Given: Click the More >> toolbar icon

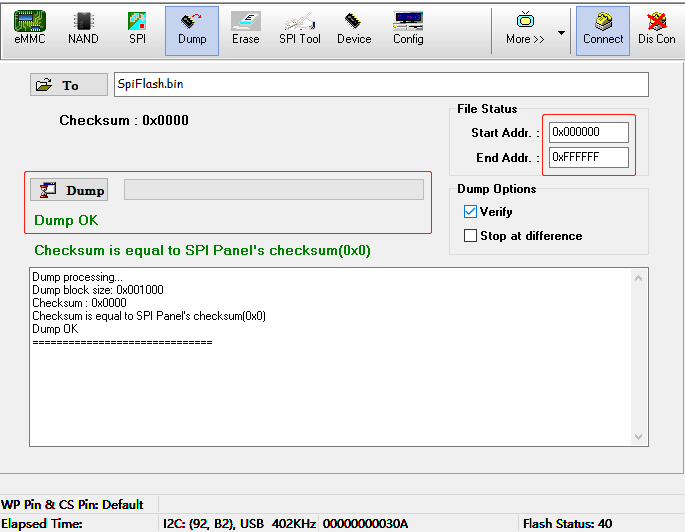Looking at the screenshot, I should pyautogui.click(x=525, y=29).
